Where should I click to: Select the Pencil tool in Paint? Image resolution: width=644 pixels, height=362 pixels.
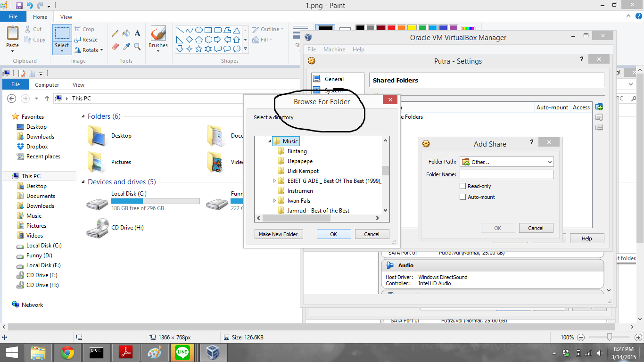click(115, 33)
